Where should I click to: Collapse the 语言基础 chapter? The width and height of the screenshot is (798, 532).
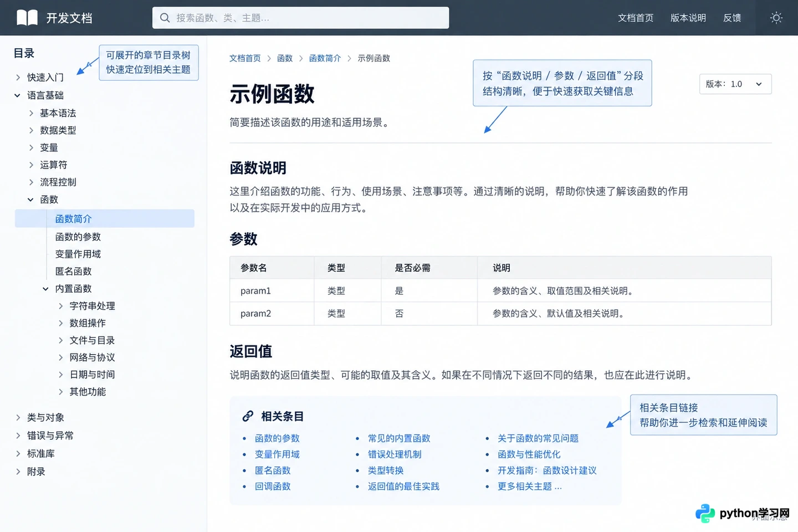[x=18, y=95]
